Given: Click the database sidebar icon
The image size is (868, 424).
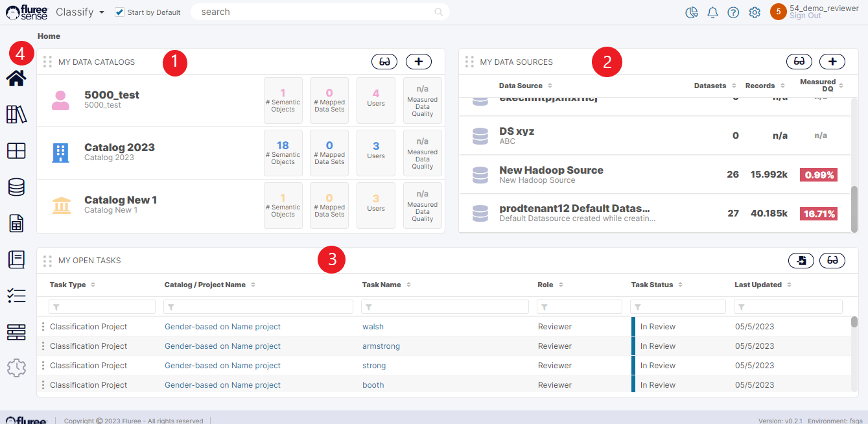Looking at the screenshot, I should tap(16, 187).
